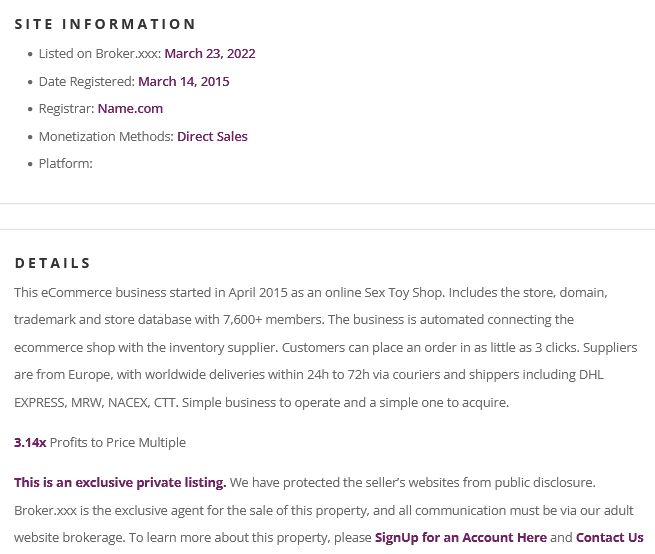Click the 'SITE INFORMATION' heading
The image size is (655, 554).
coord(105,24)
